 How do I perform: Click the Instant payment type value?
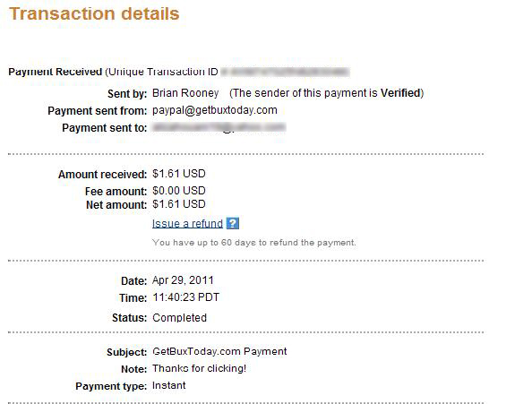point(169,385)
